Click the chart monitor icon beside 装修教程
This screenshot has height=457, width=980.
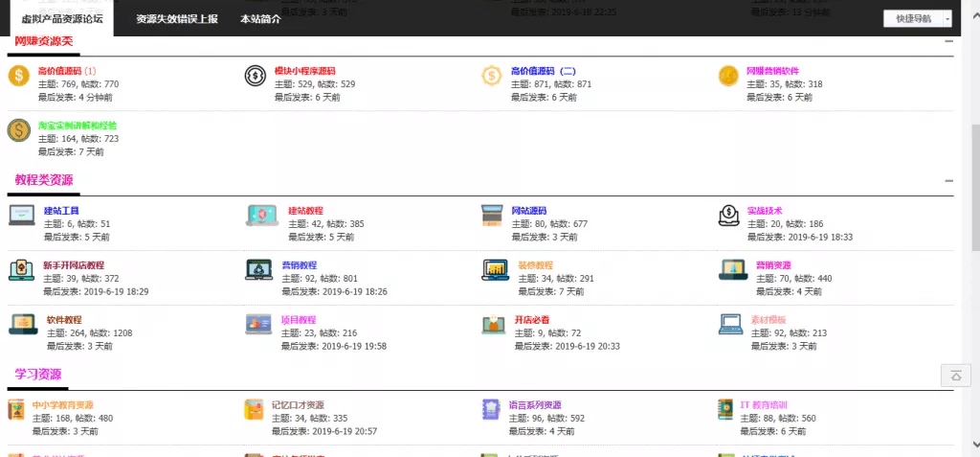[495, 270]
